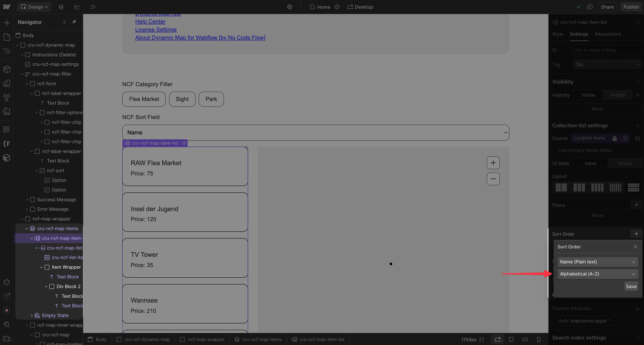Switch to the Settings tab
The image size is (644, 345).
coord(579,34)
